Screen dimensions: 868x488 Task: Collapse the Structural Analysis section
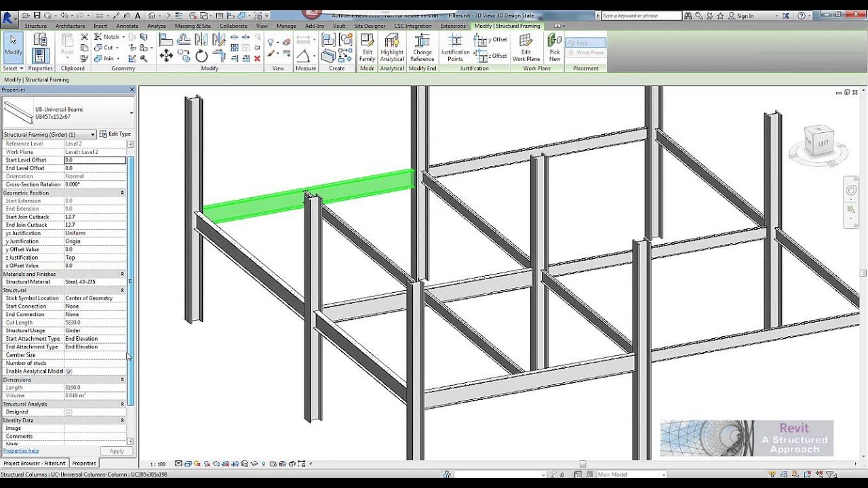point(122,404)
